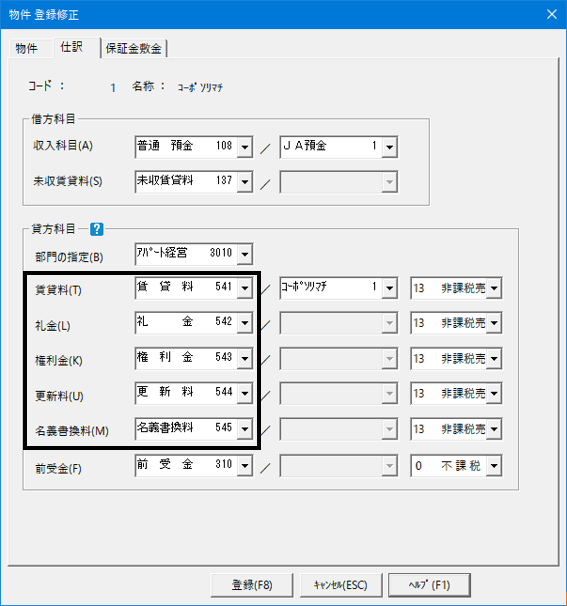Click the 更新料(U) label
567x606 pixels.
tap(59, 396)
